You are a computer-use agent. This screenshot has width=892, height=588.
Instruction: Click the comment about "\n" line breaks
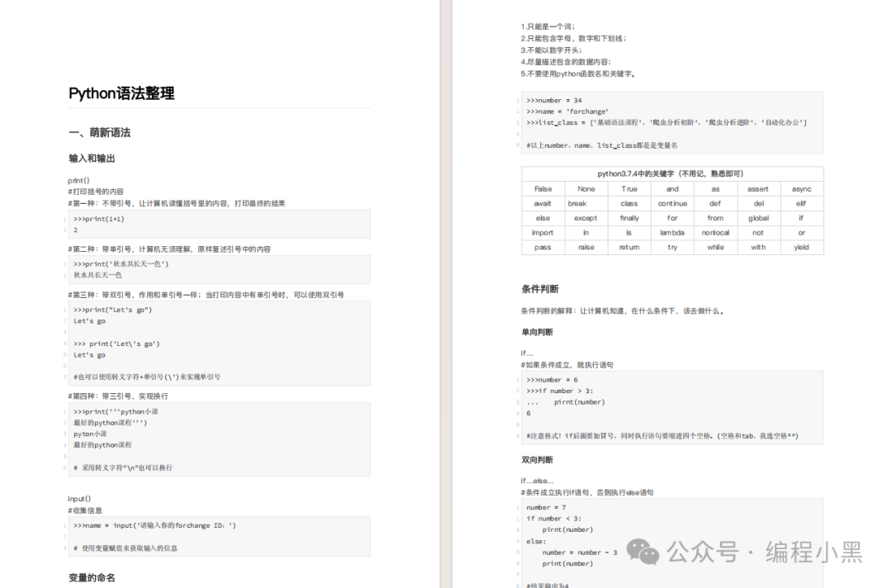pyautogui.click(x=123, y=467)
